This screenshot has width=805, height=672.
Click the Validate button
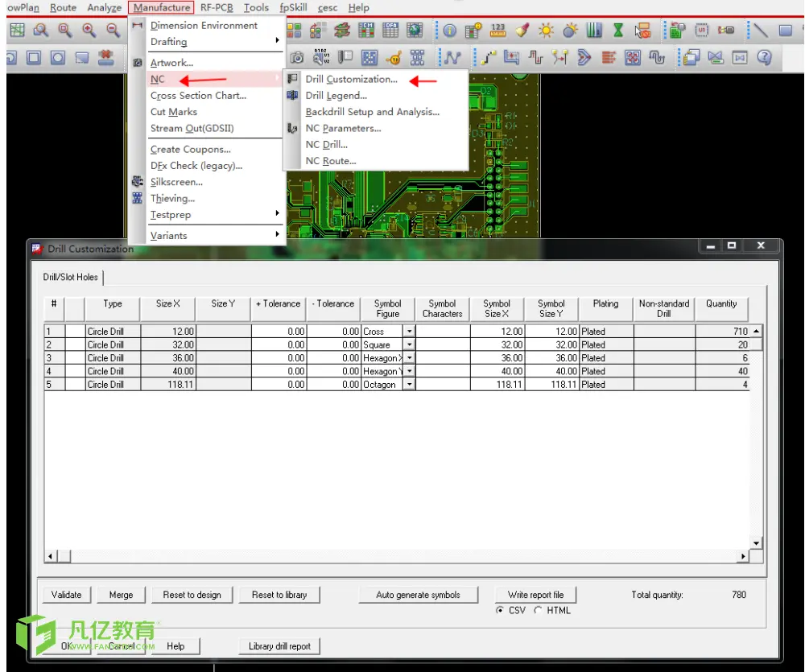(x=66, y=595)
